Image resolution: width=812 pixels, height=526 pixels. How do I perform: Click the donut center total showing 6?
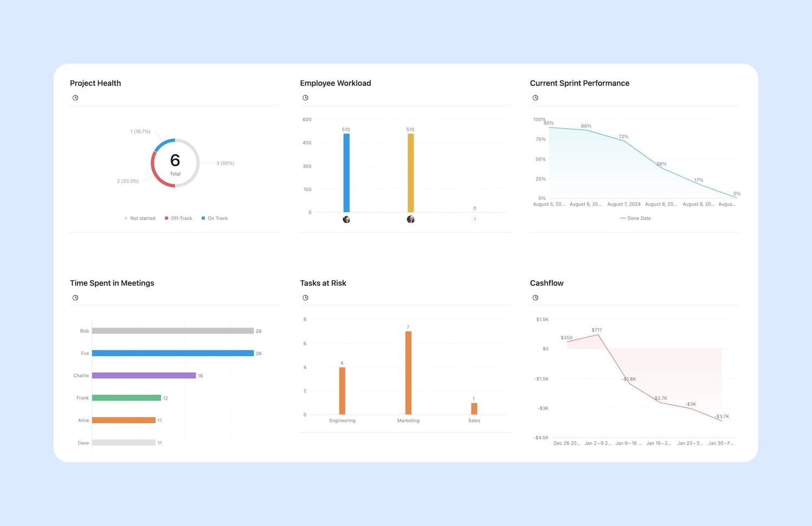point(175,160)
